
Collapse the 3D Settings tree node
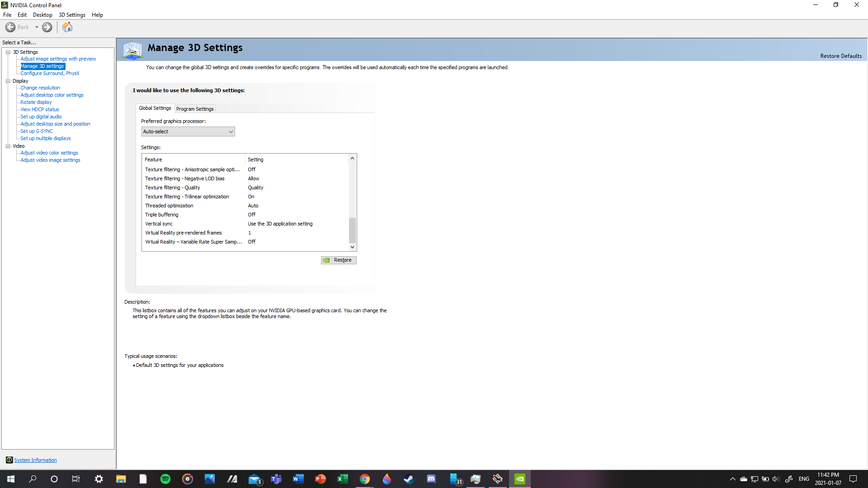click(x=8, y=52)
